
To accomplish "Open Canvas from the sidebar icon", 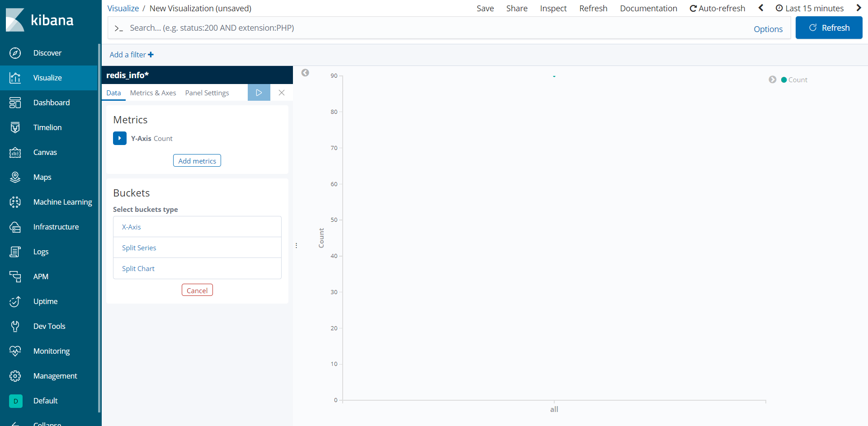I will pyautogui.click(x=15, y=152).
